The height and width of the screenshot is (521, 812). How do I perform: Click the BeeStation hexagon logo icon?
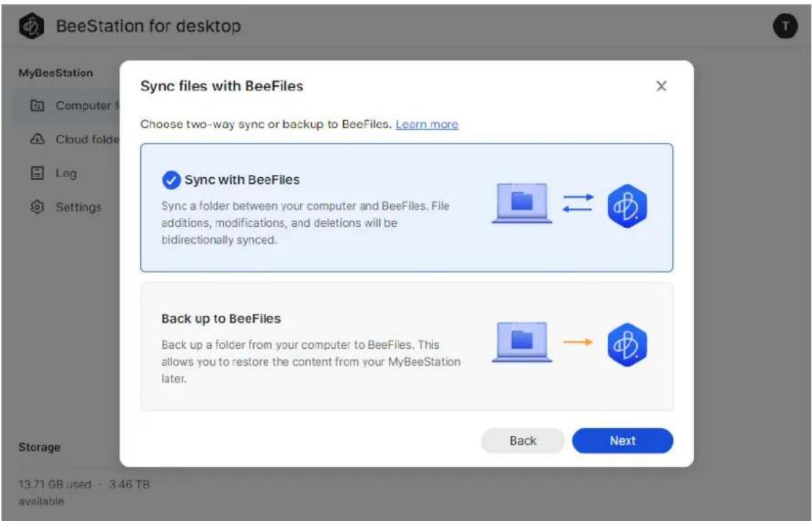click(x=31, y=26)
